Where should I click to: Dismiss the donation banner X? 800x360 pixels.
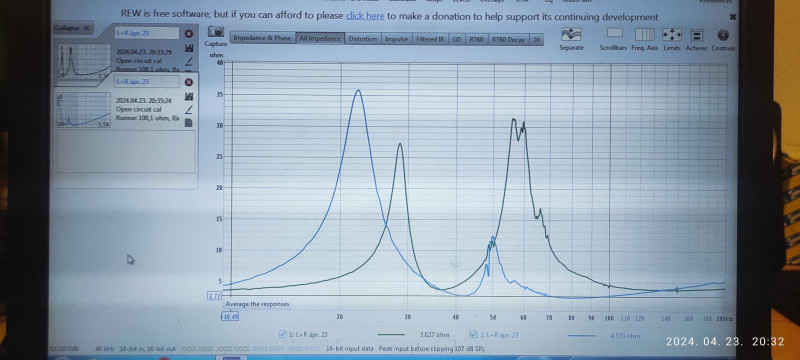[733, 17]
